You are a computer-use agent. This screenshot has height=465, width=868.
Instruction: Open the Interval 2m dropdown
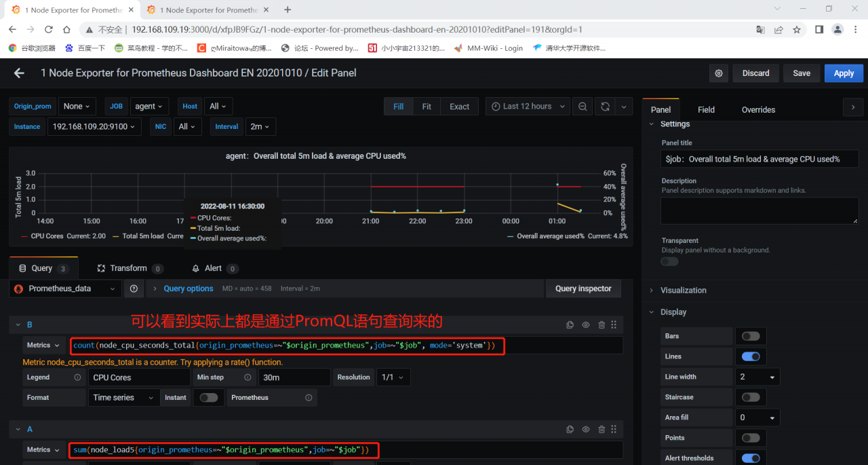tap(260, 127)
